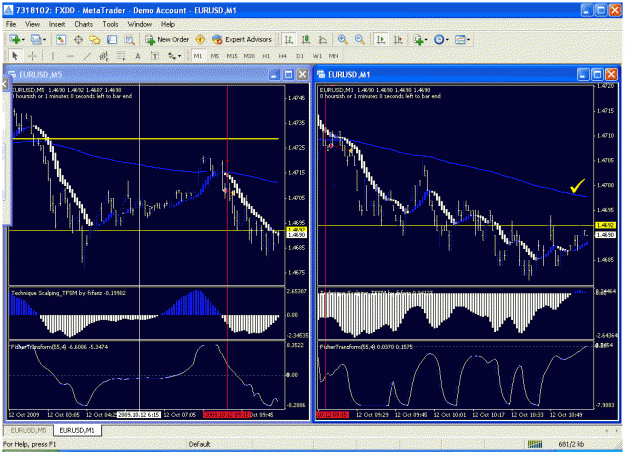This screenshot has height=452, width=625.
Task: Select the M15 timeframe button
Action: point(232,56)
